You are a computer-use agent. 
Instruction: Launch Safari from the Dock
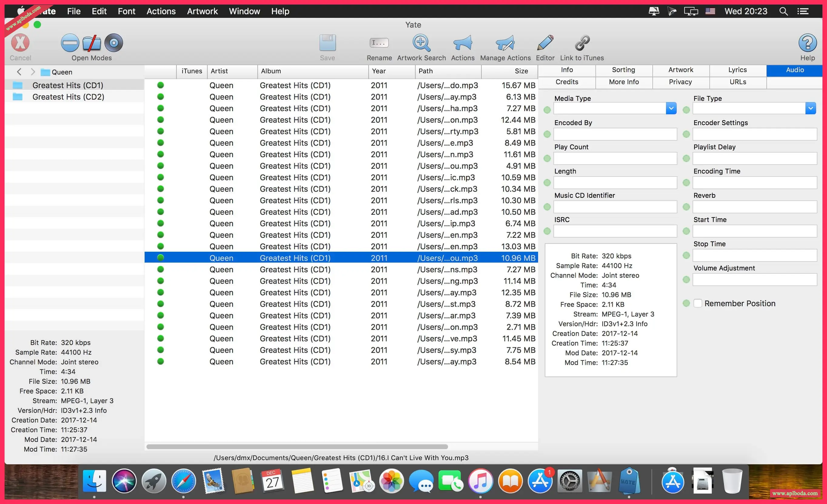(184, 481)
